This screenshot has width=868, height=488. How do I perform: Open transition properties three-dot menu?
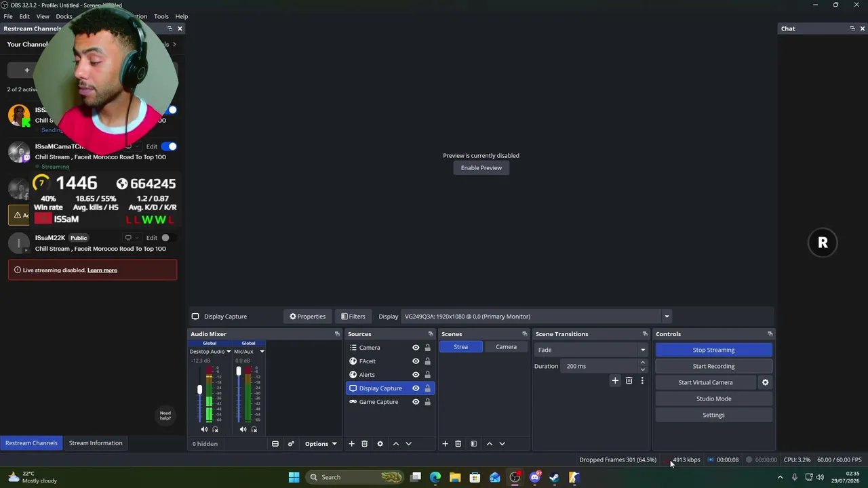642,381
